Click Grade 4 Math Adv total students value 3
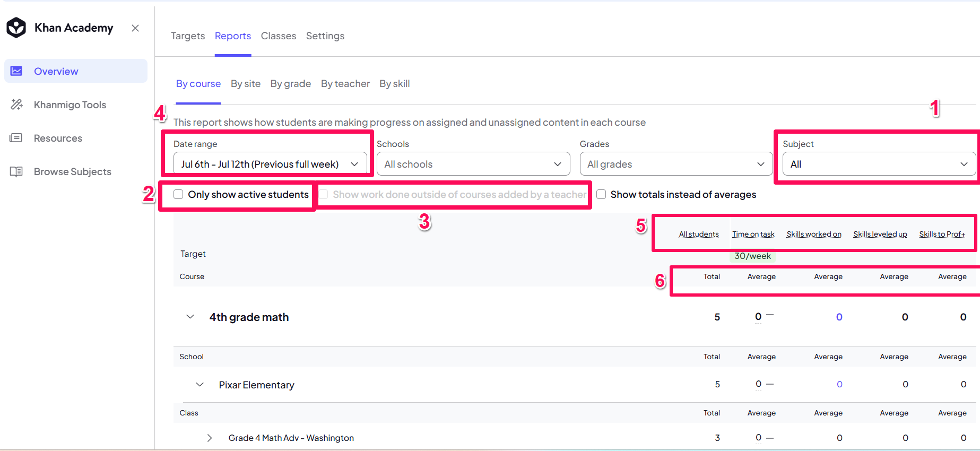Viewport: 980px width, 451px height. click(x=717, y=438)
